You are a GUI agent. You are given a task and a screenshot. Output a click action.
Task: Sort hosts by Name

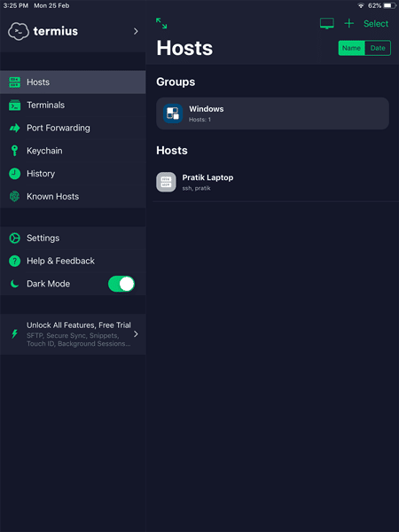click(351, 48)
